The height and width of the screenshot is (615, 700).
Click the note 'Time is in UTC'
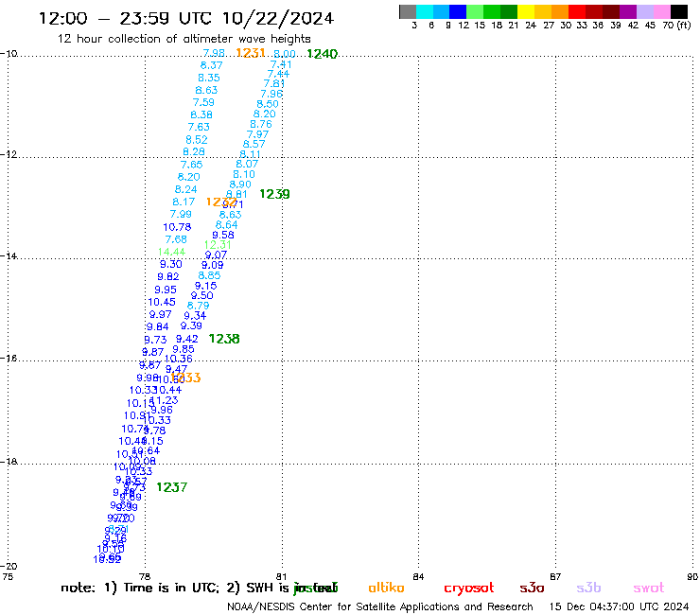point(171,588)
